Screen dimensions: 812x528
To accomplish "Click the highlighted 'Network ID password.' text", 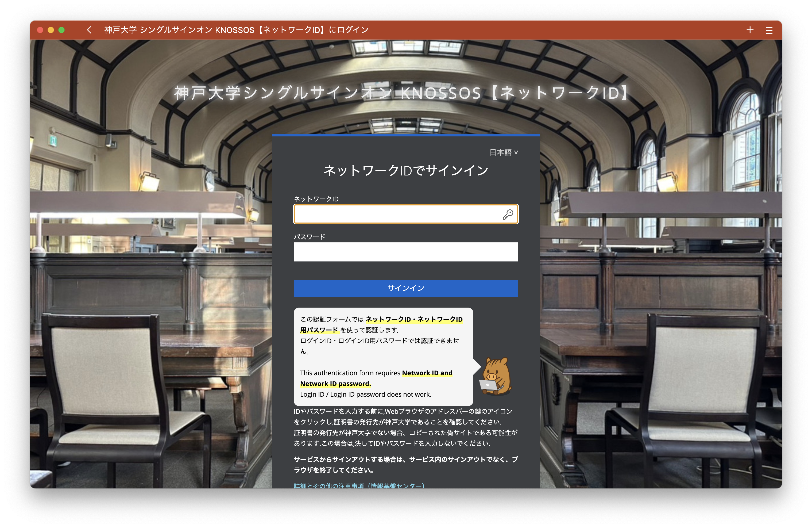I will point(335,384).
